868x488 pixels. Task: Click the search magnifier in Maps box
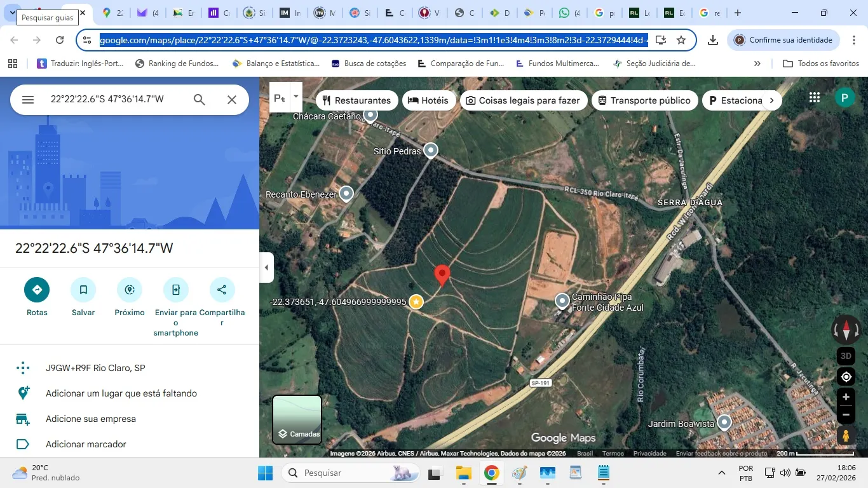tap(200, 100)
